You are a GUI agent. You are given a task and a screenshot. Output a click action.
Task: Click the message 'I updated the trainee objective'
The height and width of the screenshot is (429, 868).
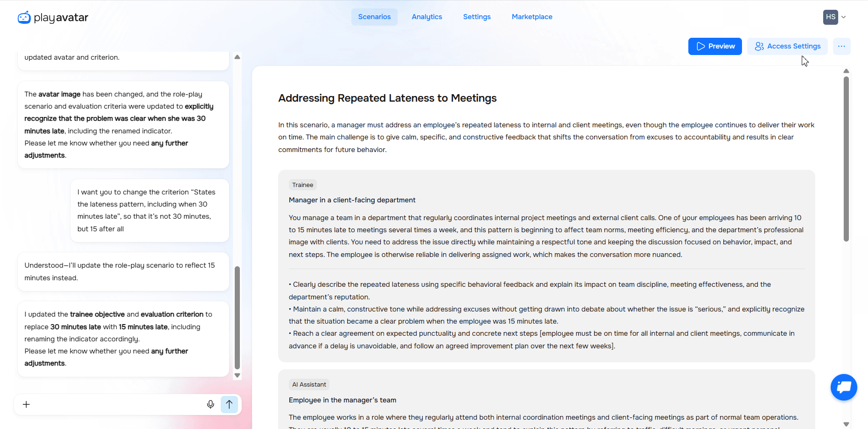[x=123, y=339]
